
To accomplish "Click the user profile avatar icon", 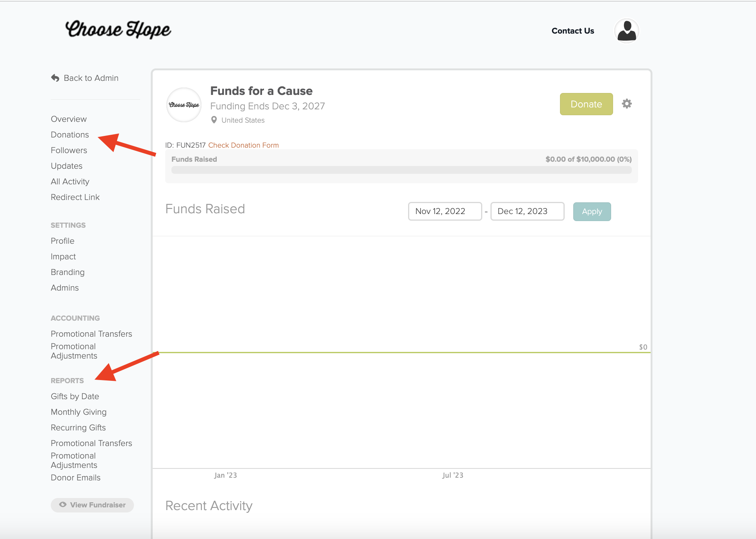I will point(626,31).
